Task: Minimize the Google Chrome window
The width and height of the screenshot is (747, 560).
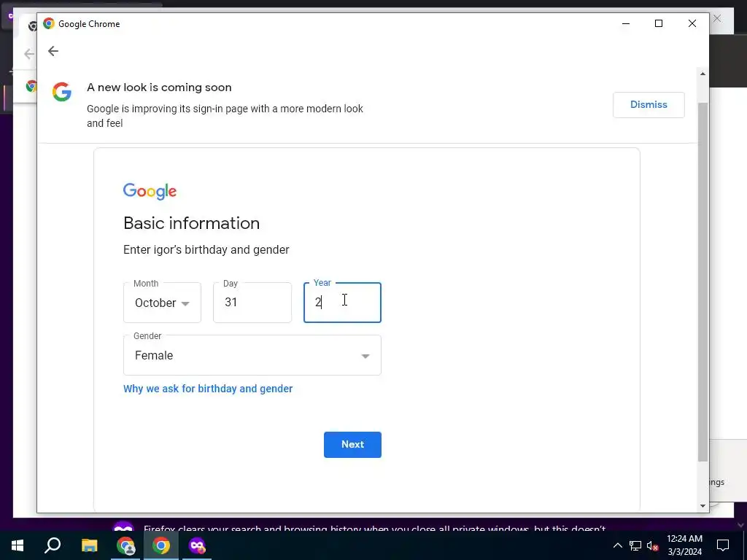Action: 626,24
